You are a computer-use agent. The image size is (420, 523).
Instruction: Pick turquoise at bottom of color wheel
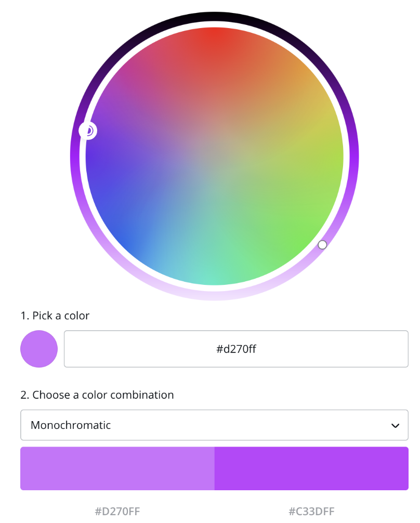pyautogui.click(x=214, y=277)
